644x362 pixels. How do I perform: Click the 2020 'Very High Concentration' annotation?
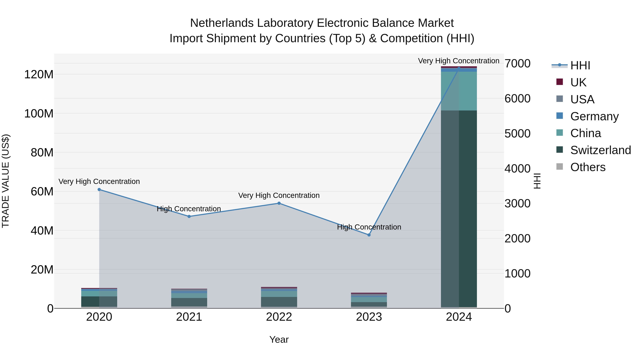pos(99,181)
